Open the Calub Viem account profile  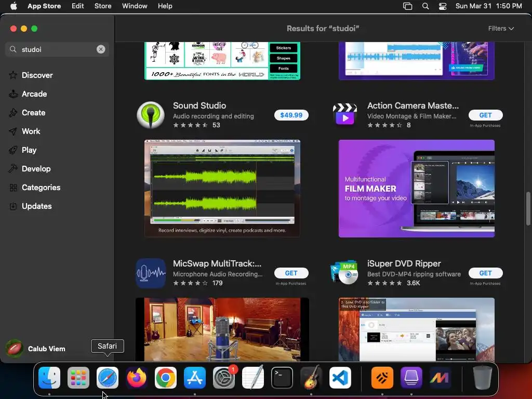pyautogui.click(x=36, y=349)
